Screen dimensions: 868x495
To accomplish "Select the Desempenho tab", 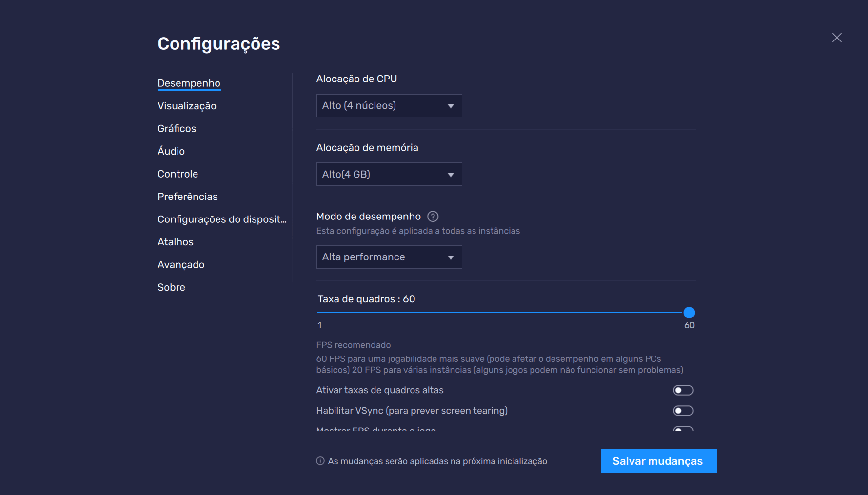I will pos(189,83).
